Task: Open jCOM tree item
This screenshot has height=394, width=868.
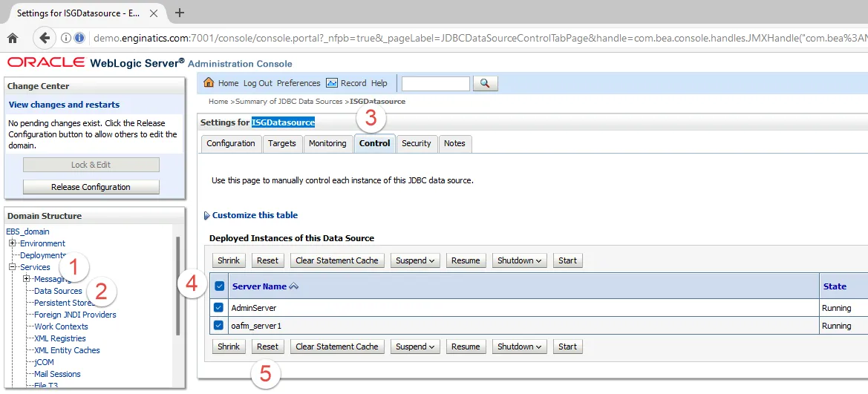Action: pos(45,362)
